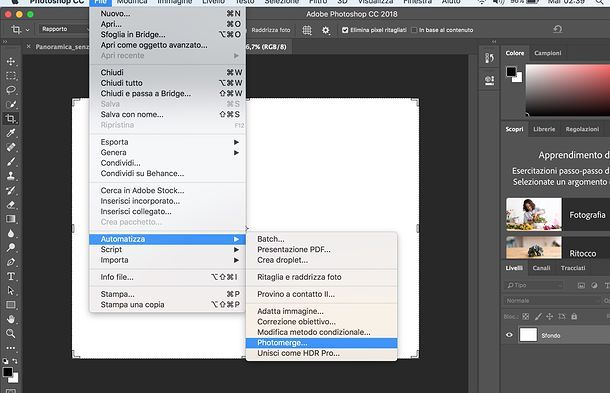
Task: Select the Dodge tool
Action: pos(11,247)
